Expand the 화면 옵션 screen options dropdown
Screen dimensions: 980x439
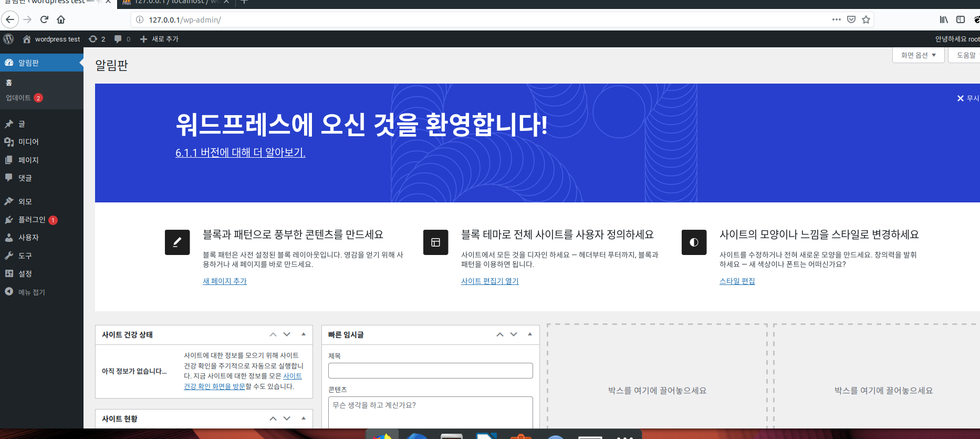[919, 55]
